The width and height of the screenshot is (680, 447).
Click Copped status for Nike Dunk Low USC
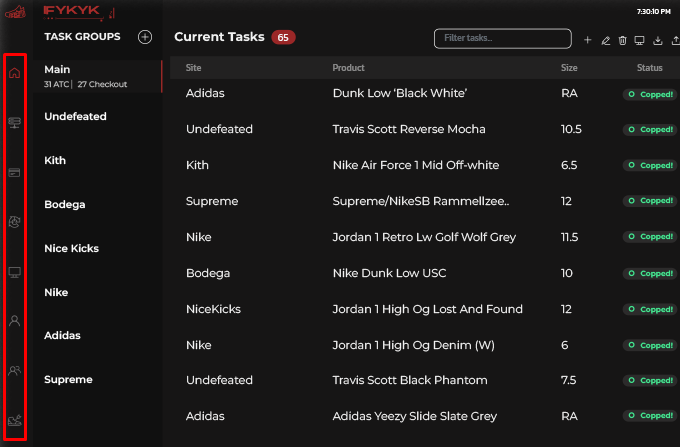(650, 274)
